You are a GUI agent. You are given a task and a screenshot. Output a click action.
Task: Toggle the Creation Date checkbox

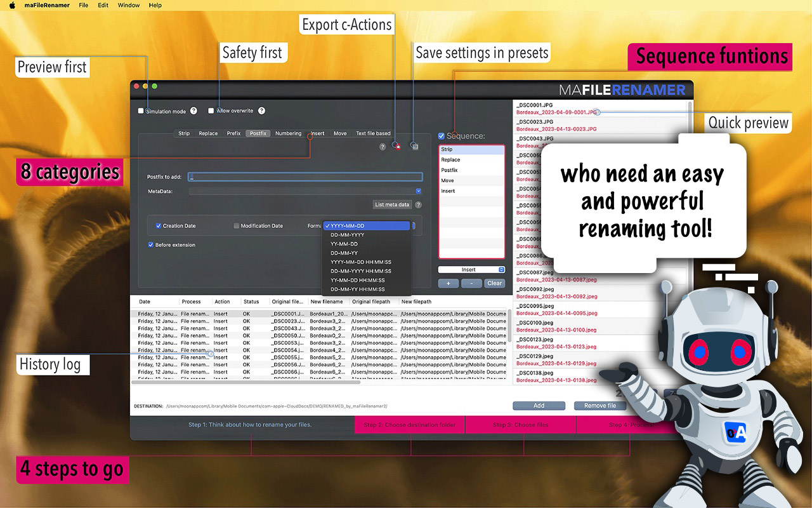click(159, 225)
